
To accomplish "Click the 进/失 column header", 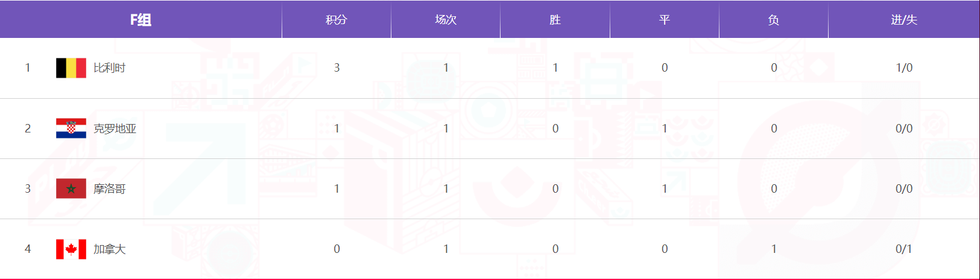I will click(904, 20).
